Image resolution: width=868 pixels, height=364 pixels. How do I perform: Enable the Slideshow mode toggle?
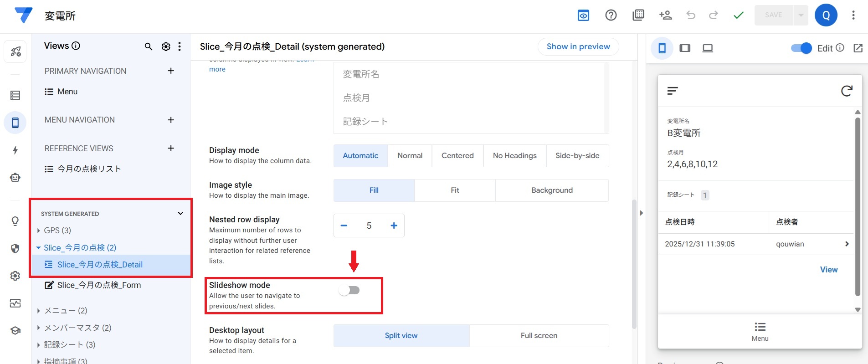point(349,290)
